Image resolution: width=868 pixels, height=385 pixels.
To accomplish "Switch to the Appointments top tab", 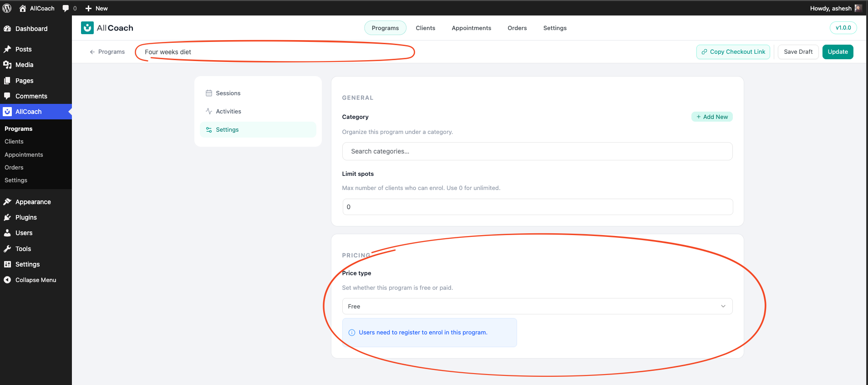I will [472, 28].
